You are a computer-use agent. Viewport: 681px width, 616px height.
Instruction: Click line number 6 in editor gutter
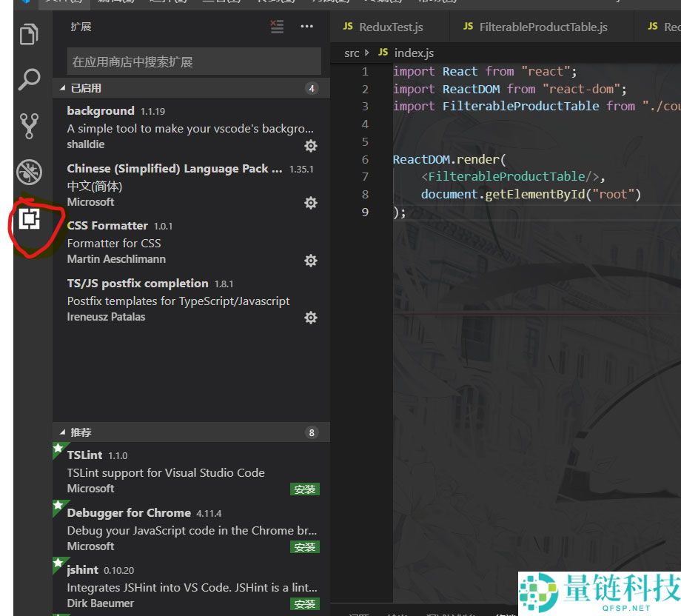(x=365, y=159)
